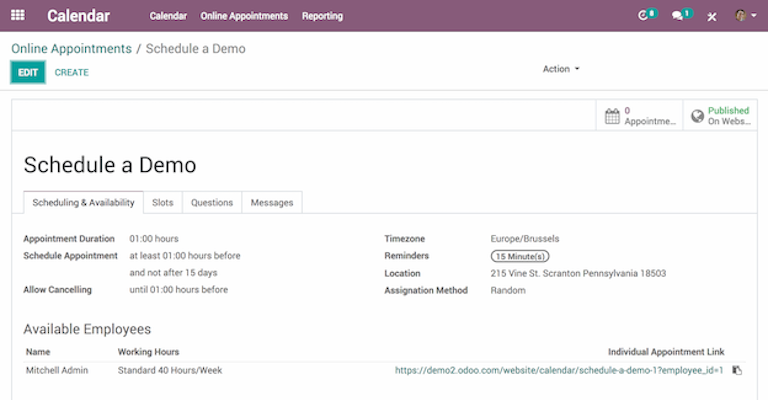Click the calendar Appointments stat icon
The height and width of the screenshot is (400, 768).
tap(612, 116)
